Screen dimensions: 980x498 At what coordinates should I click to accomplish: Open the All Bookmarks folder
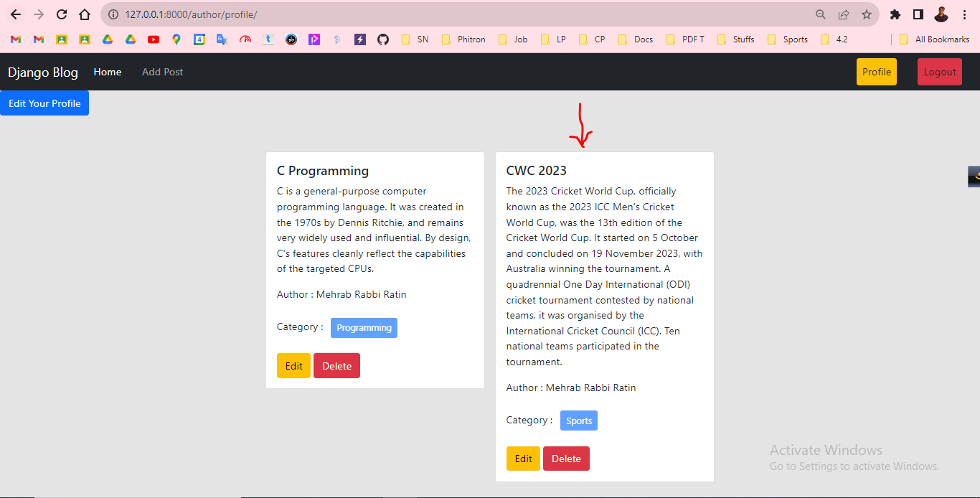point(934,39)
